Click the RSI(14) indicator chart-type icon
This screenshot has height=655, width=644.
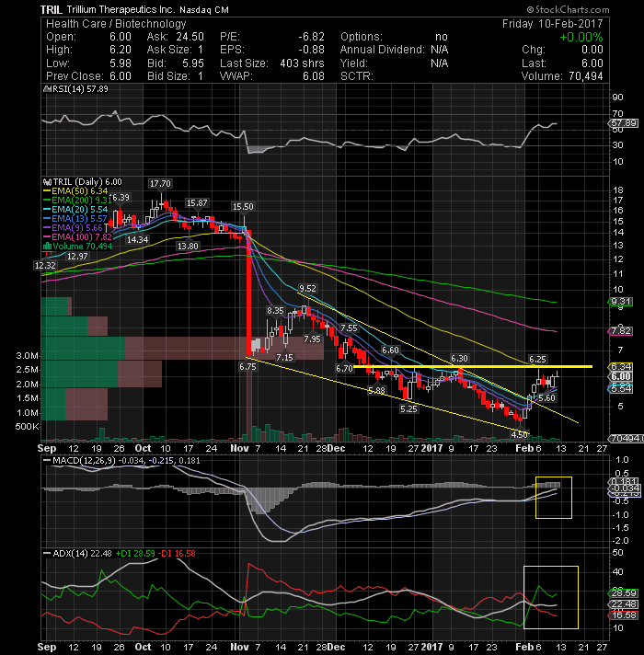coord(47,89)
